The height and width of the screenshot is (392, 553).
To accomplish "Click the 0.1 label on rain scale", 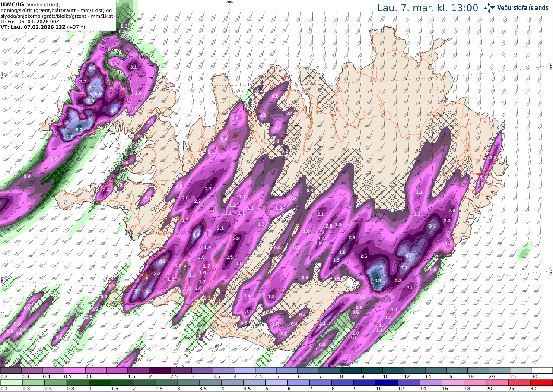I will (3, 389).
